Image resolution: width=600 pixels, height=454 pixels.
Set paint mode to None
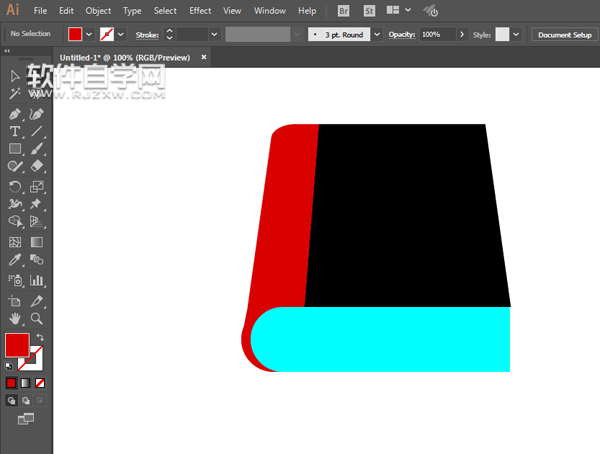tap(40, 383)
